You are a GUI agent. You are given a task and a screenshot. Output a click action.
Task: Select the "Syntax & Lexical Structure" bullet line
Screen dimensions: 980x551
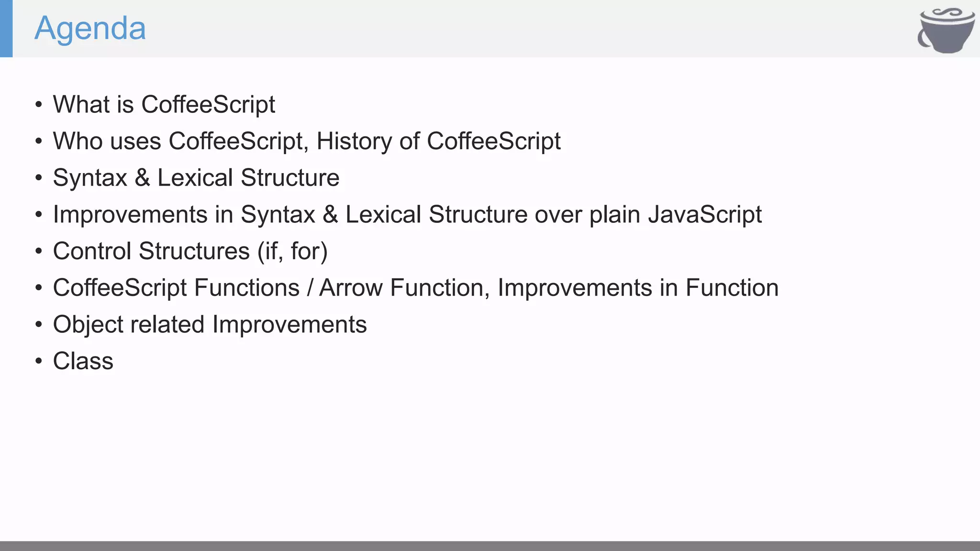pyautogui.click(x=196, y=178)
